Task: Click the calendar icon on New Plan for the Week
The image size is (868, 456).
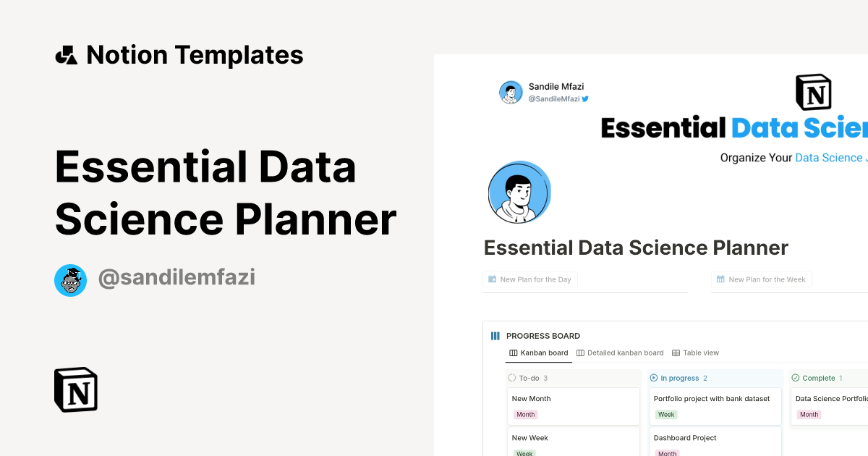Action: (720, 279)
